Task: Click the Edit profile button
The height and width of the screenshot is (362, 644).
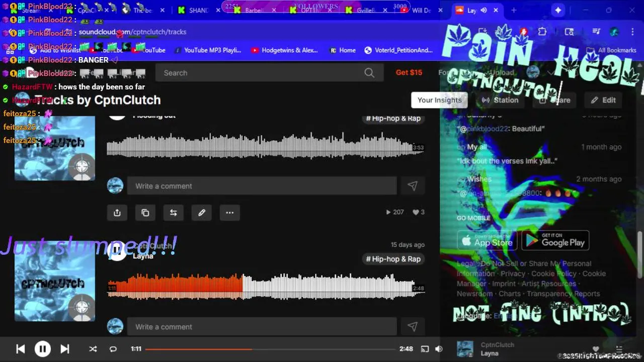Action: click(x=603, y=100)
